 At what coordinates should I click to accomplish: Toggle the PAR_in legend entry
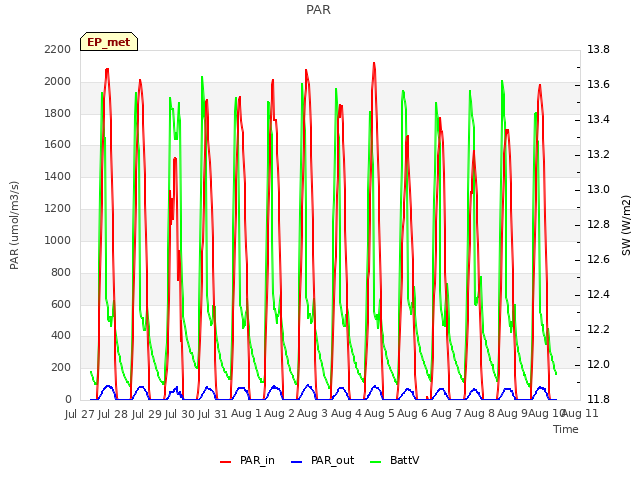[x=247, y=460]
